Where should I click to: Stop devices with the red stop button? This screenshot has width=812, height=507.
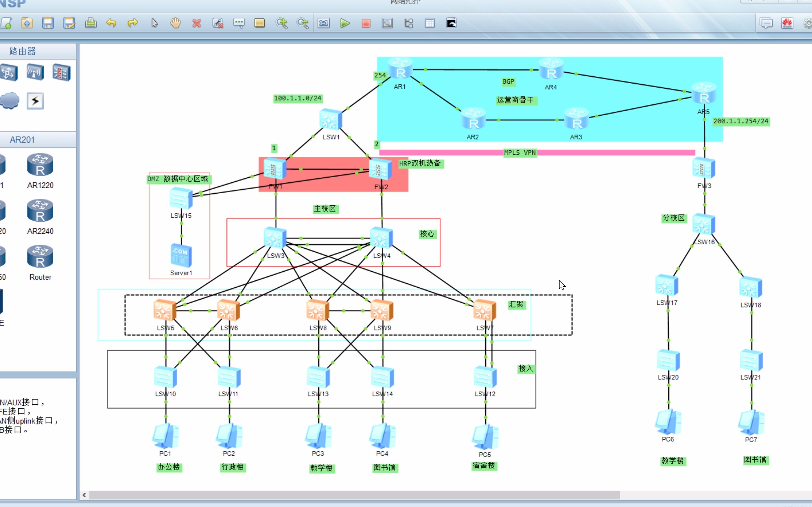tap(366, 23)
